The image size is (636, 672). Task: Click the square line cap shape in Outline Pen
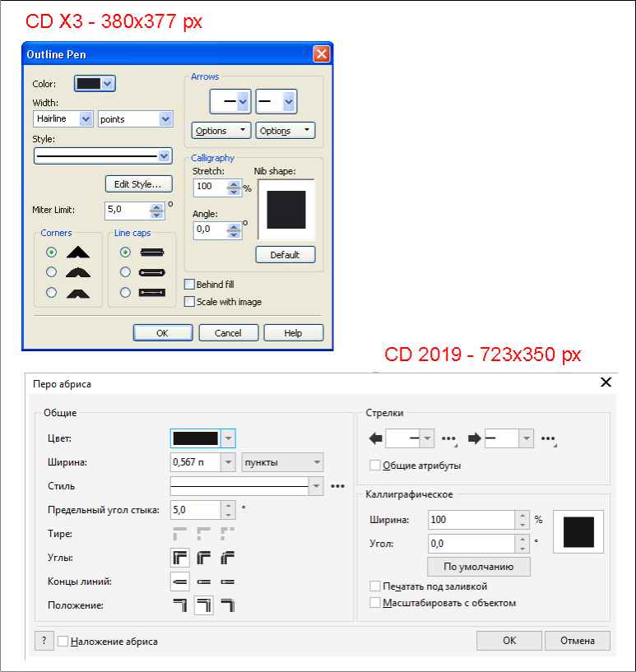[152, 253]
